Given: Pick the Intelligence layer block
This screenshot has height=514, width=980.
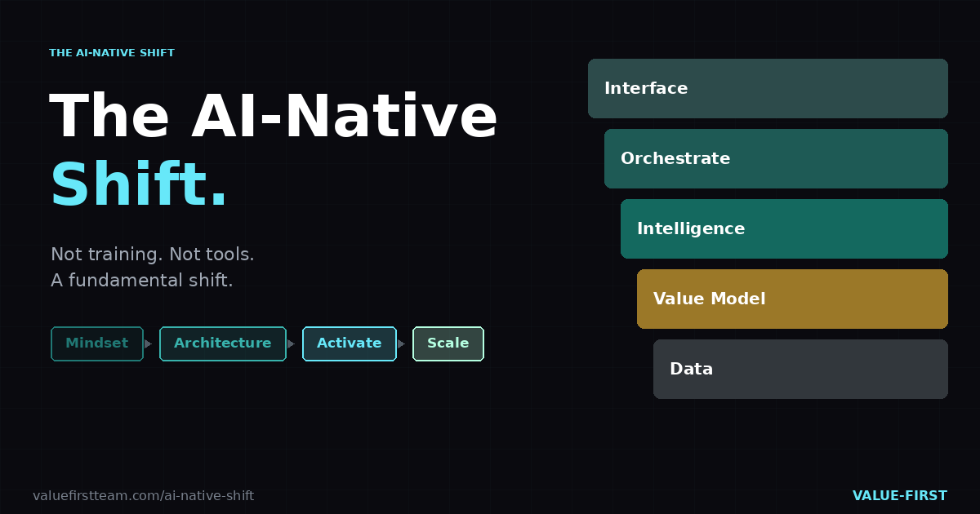Looking at the screenshot, I should tap(784, 228).
